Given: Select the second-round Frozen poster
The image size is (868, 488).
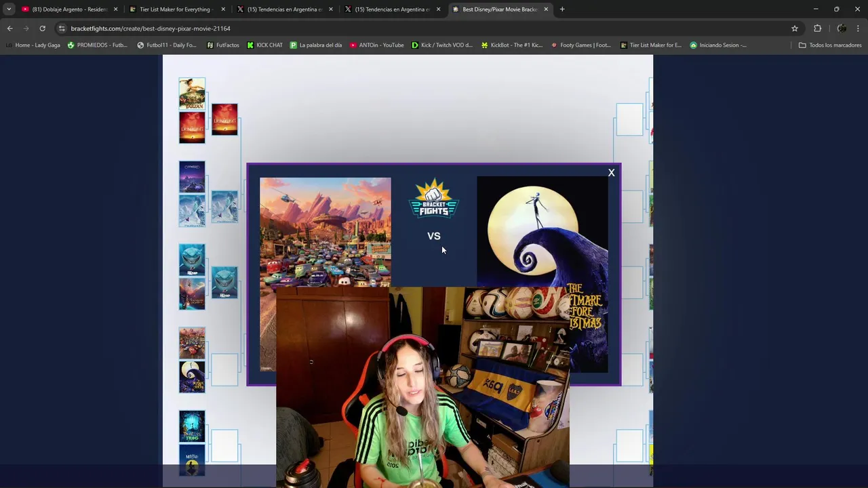Looking at the screenshot, I should (224, 206).
